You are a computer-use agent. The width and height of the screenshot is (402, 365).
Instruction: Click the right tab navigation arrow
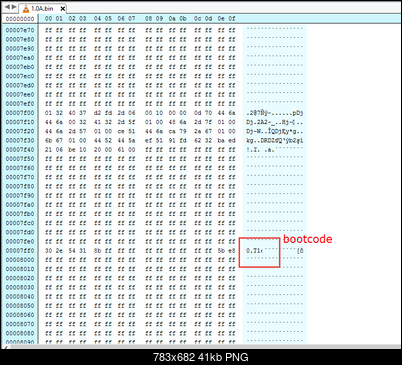[x=14, y=7]
